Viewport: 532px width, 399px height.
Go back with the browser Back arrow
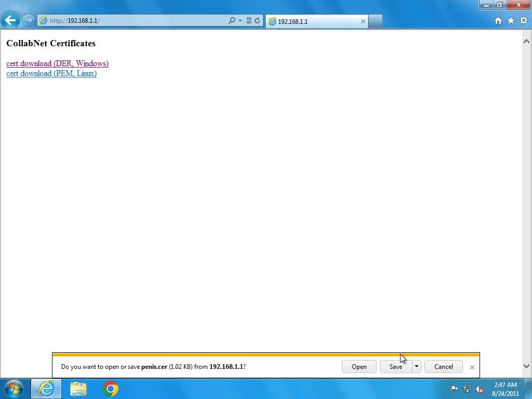[x=10, y=20]
